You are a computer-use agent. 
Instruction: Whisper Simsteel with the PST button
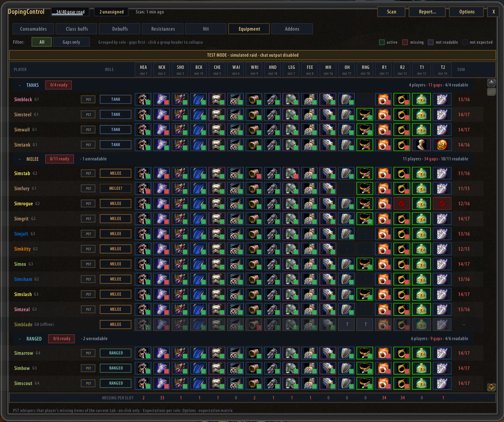tap(88, 115)
